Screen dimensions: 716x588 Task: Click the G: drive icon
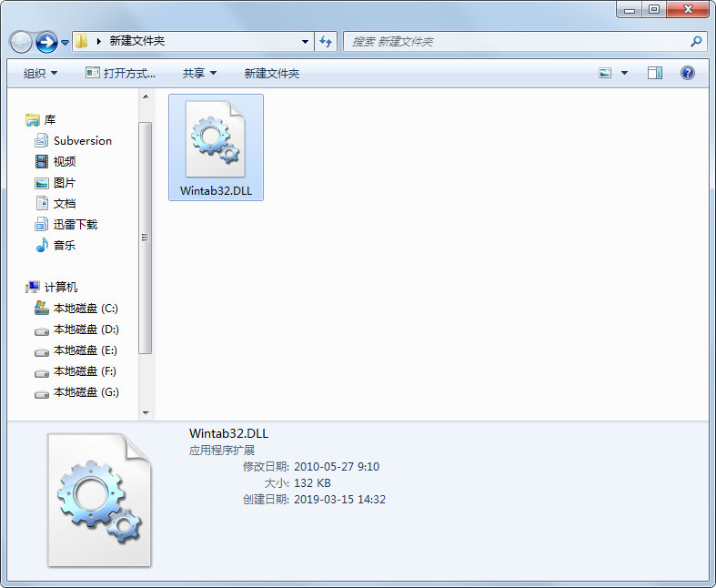[42, 394]
